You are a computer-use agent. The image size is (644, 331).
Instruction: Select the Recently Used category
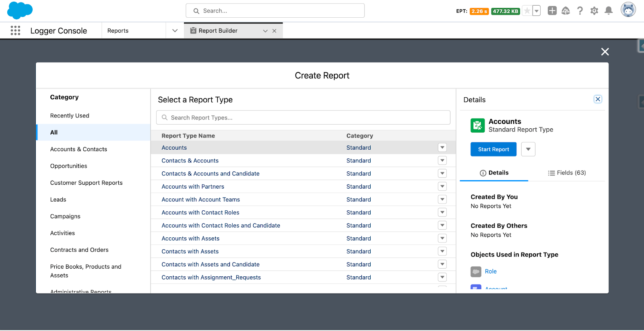70,116
